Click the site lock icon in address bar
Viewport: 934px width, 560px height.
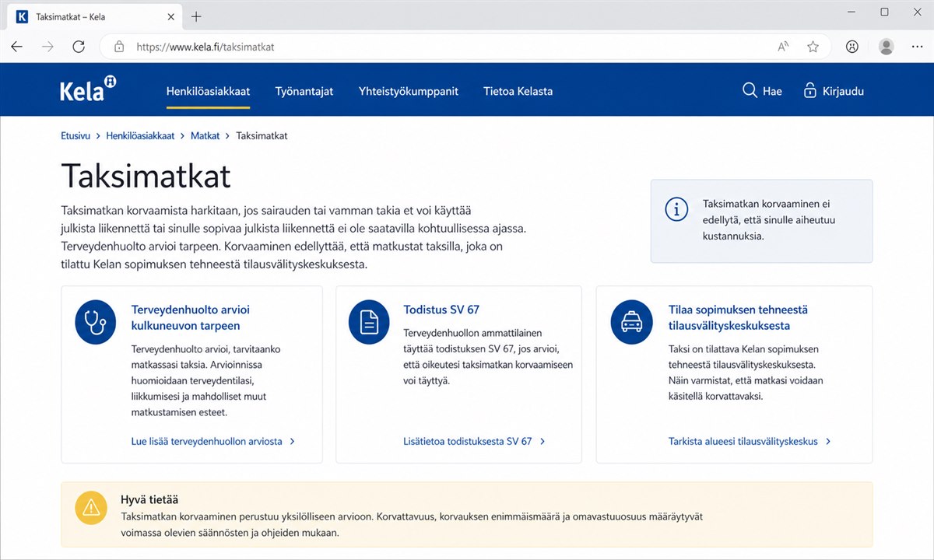pos(119,47)
